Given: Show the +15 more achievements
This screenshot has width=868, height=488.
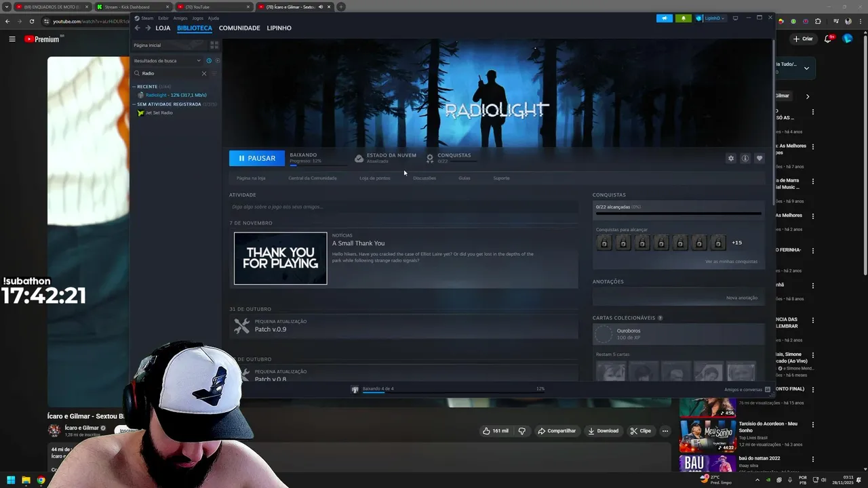Looking at the screenshot, I should pyautogui.click(x=736, y=243).
